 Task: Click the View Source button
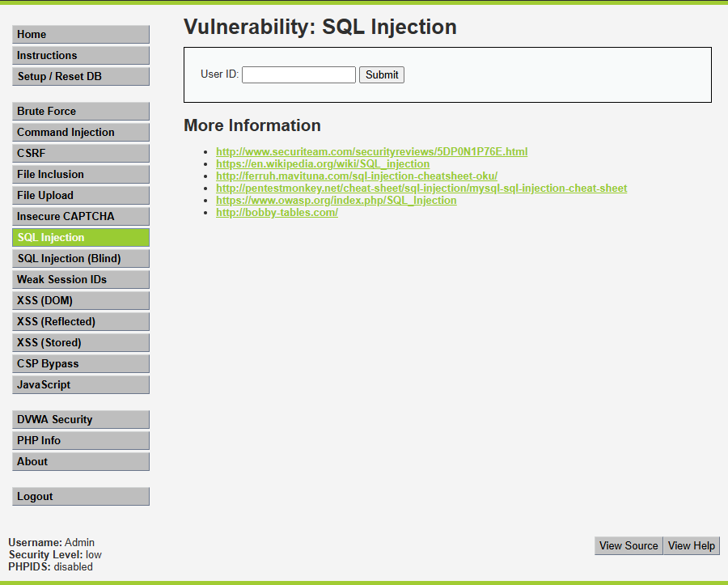click(x=629, y=546)
